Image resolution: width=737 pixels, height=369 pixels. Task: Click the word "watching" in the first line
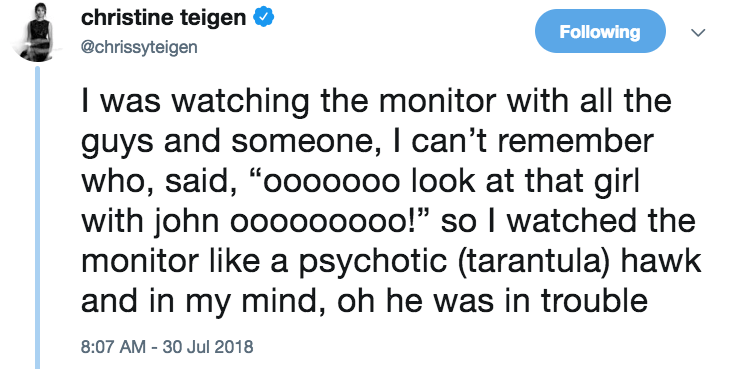point(240,103)
